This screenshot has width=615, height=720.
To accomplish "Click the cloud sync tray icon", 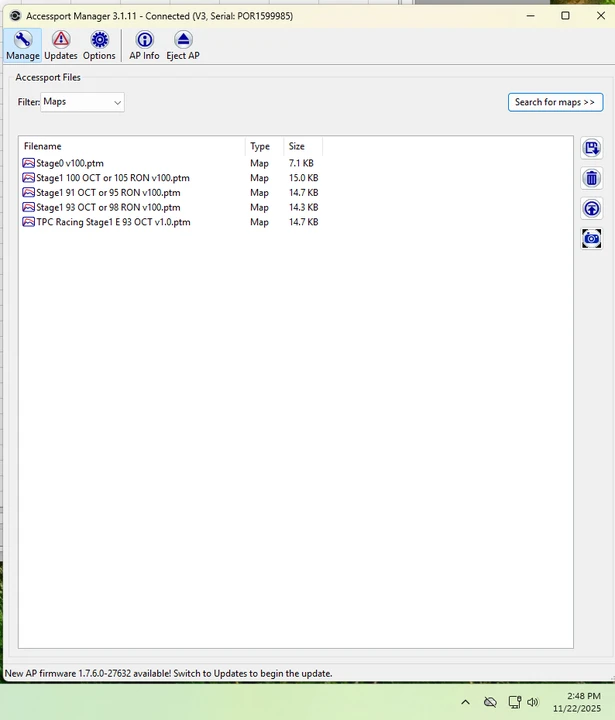I will click(x=490, y=702).
